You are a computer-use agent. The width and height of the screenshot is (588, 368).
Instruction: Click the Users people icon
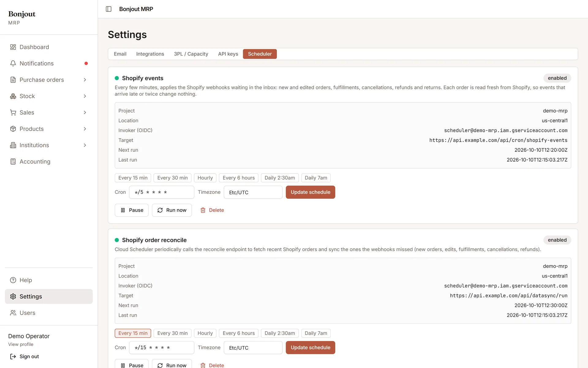[13, 313]
